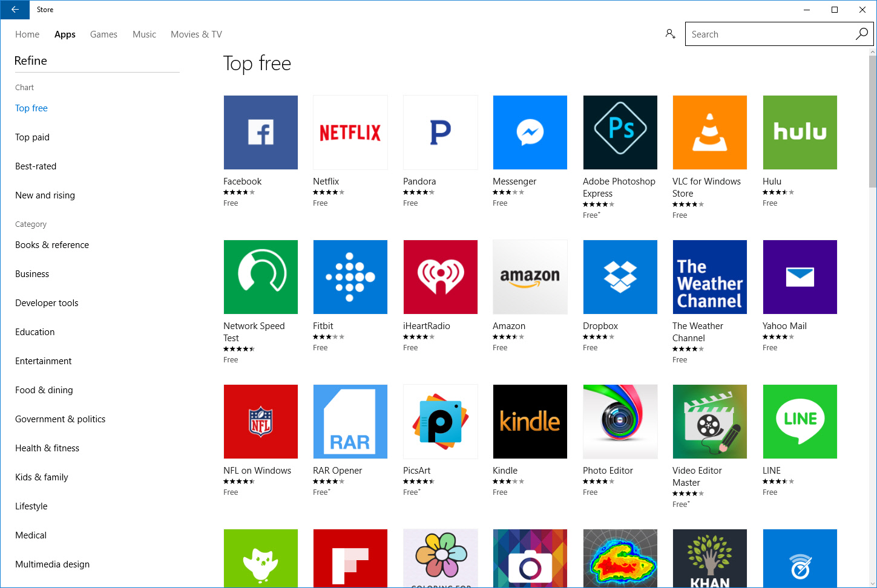Filter by Health & fitness category
This screenshot has height=588, width=877.
(47, 448)
